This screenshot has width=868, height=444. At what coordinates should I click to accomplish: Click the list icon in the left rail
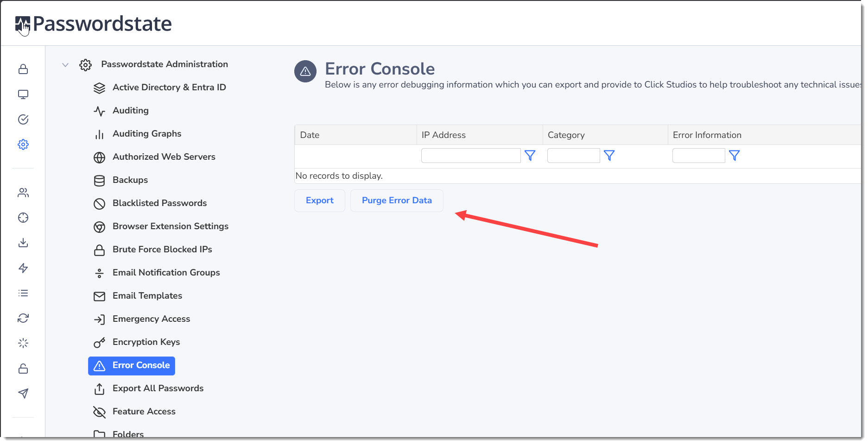23,293
